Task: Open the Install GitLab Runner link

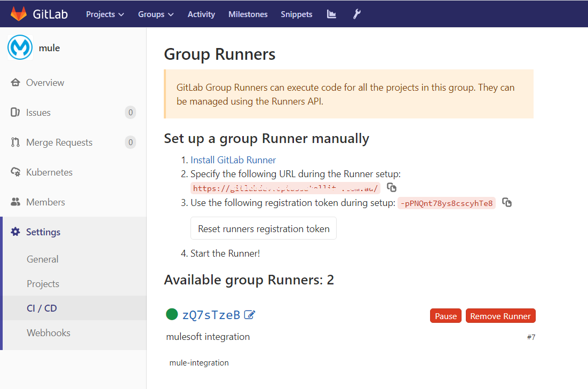Action: coord(233,160)
